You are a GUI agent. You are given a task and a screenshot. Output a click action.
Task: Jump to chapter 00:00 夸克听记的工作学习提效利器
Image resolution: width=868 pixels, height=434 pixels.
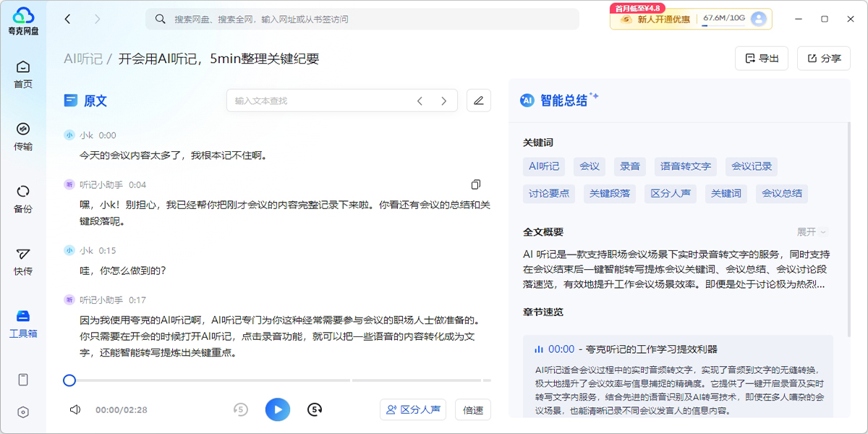tap(626, 349)
